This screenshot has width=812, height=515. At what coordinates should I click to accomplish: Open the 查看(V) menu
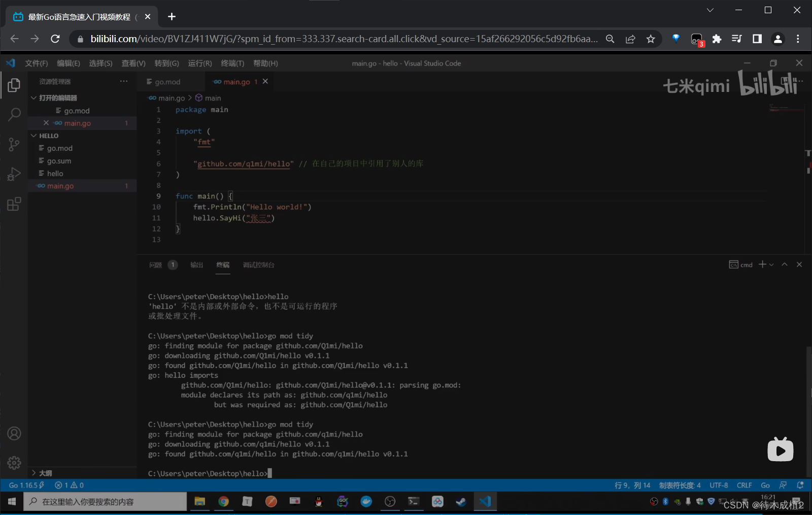133,63
